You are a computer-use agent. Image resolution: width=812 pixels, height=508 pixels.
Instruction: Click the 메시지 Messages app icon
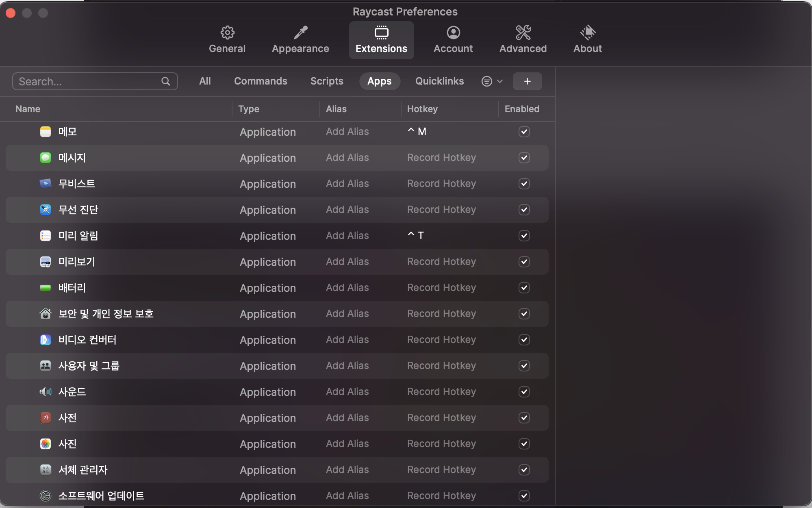(46, 158)
